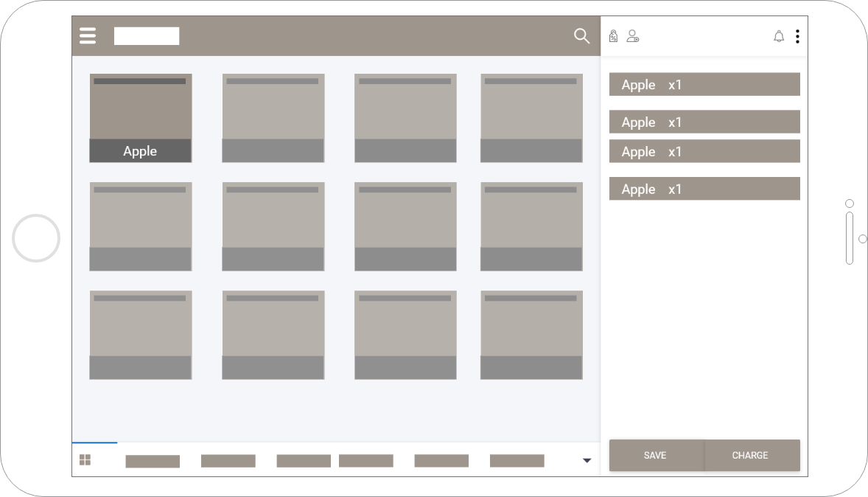The width and height of the screenshot is (868, 497).
Task: Open the three-dot more options menu
Action: click(x=797, y=36)
